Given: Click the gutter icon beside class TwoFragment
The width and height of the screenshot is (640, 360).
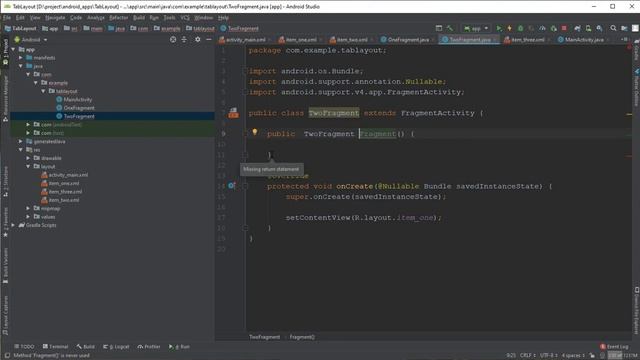Looking at the screenshot, I should click(x=233, y=113).
